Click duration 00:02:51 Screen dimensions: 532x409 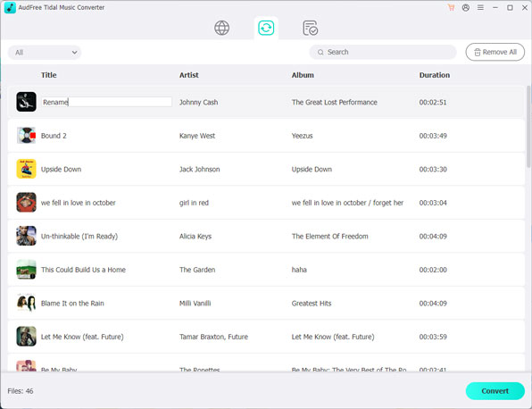coord(433,102)
